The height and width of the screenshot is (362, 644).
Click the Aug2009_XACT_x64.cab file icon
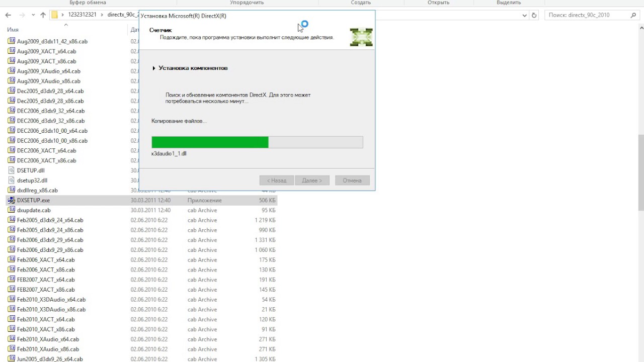pyautogui.click(x=12, y=51)
